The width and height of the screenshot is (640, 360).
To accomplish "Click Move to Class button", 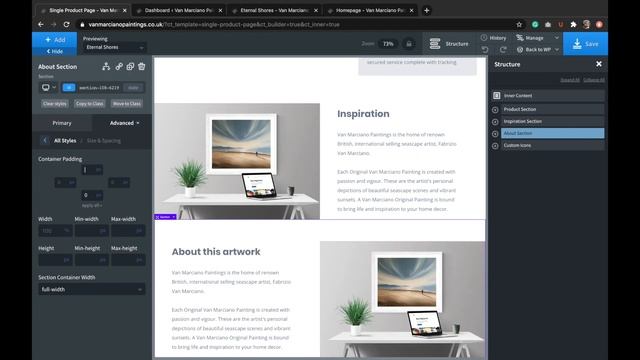I will click(x=127, y=104).
